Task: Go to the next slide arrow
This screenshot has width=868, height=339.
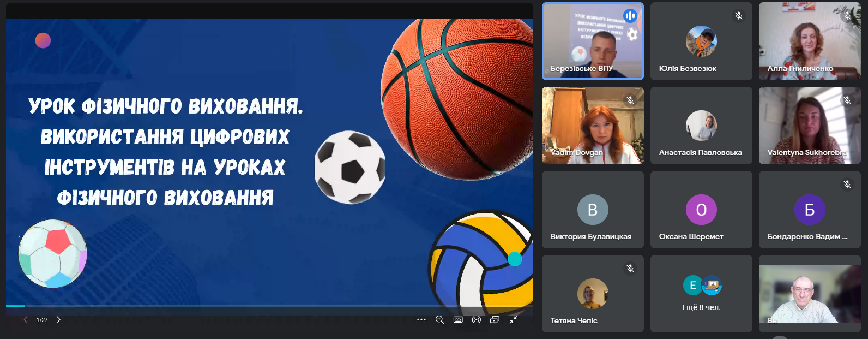Action: pyautogui.click(x=58, y=320)
